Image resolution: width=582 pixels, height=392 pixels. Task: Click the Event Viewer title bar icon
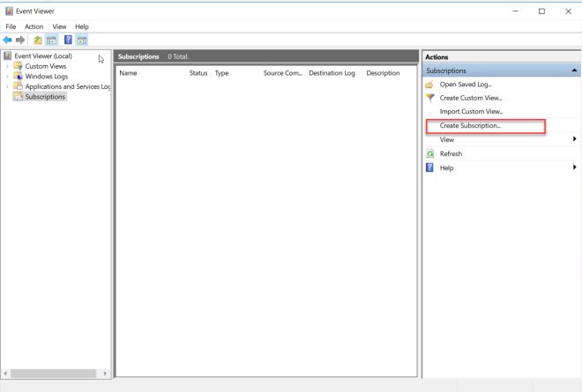pos(9,11)
